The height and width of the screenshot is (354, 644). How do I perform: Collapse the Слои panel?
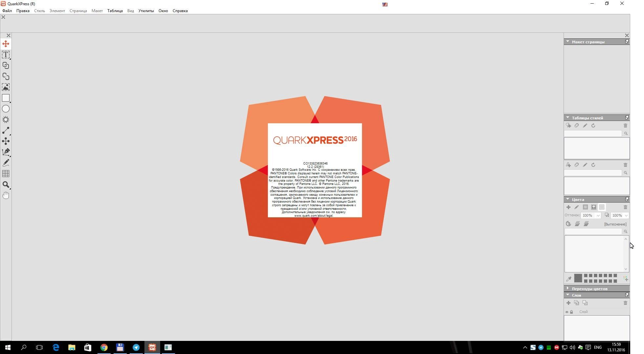(568, 295)
